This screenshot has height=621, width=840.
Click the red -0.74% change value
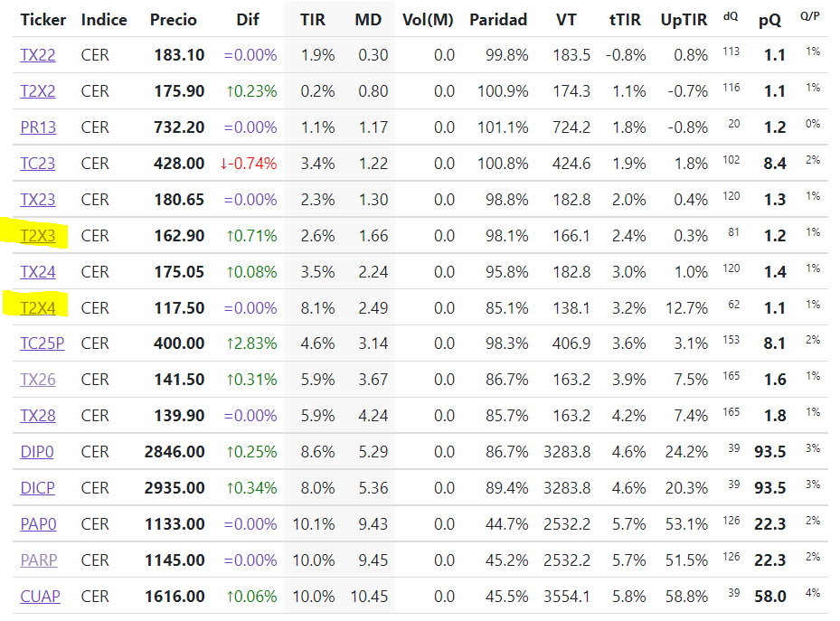[x=248, y=164]
